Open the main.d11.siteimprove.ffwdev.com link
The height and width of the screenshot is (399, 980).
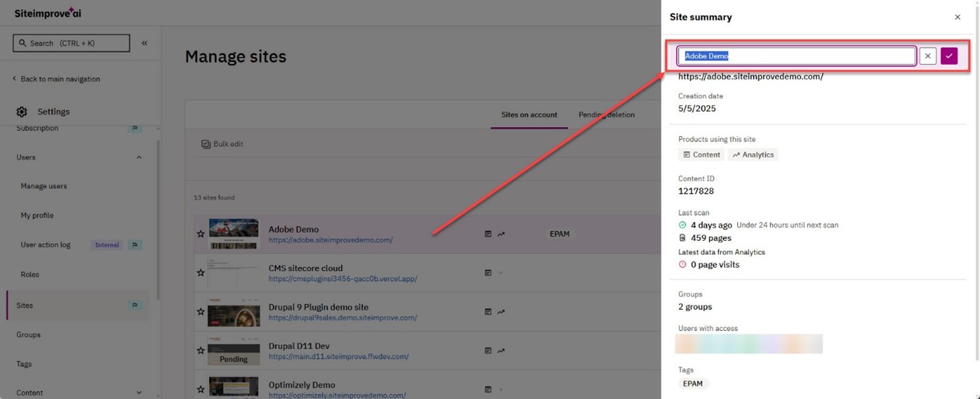[x=338, y=357]
